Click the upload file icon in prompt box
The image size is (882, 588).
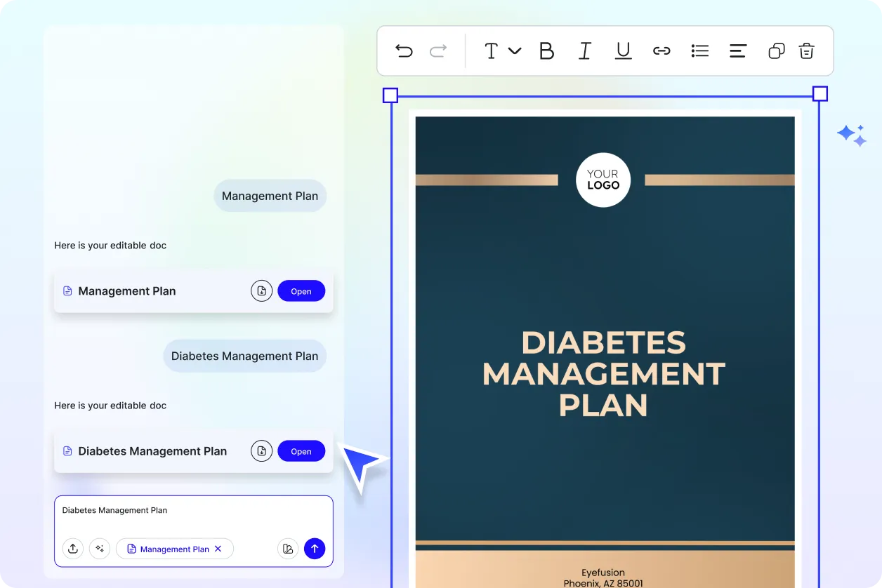point(73,549)
